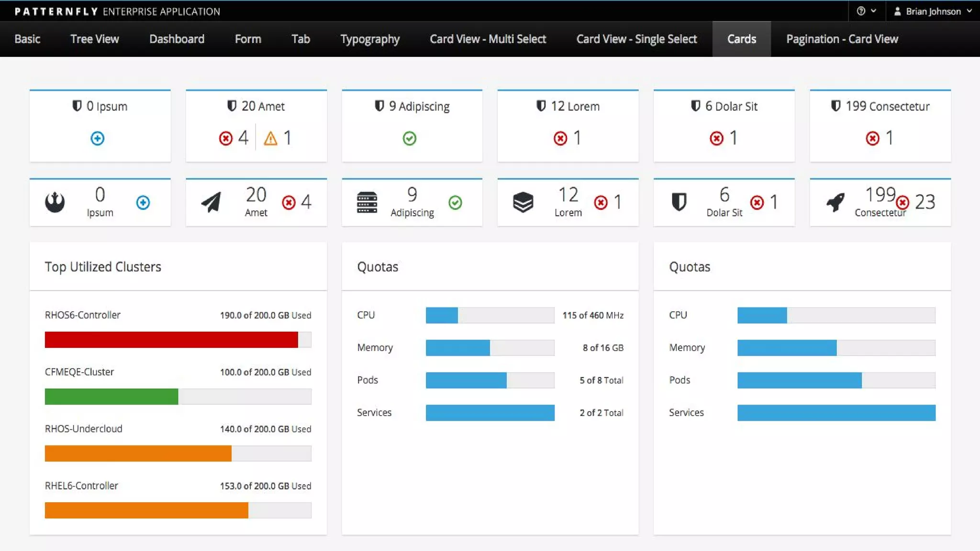Click the rebel alliance icon in Ipsum mini card
The height and width of the screenshot is (551, 980).
point(55,202)
